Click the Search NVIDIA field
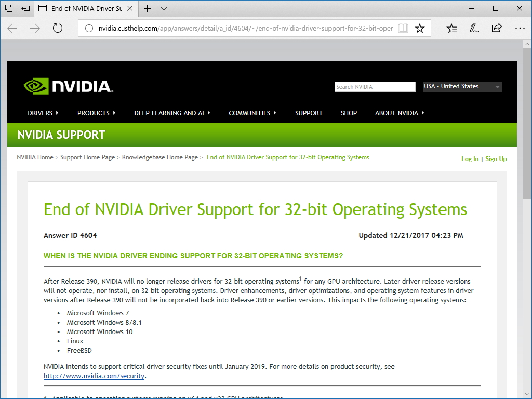The height and width of the screenshot is (399, 532). (375, 87)
